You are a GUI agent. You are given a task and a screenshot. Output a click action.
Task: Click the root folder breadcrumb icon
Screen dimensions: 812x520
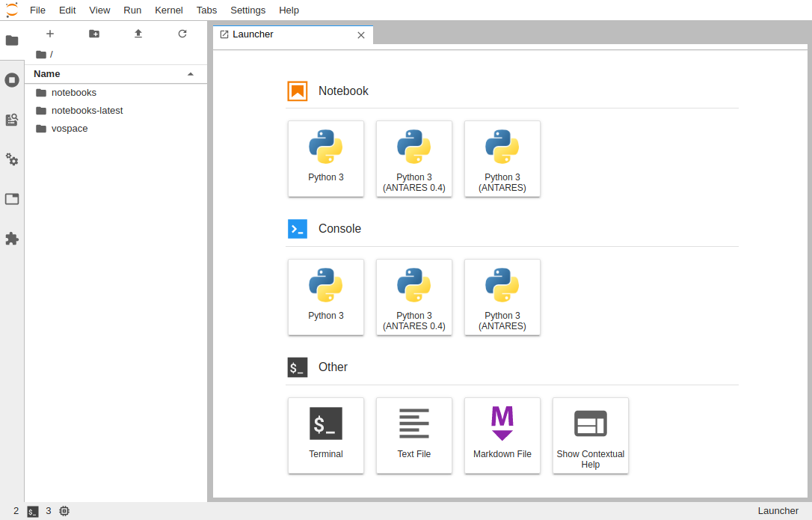pos(41,55)
